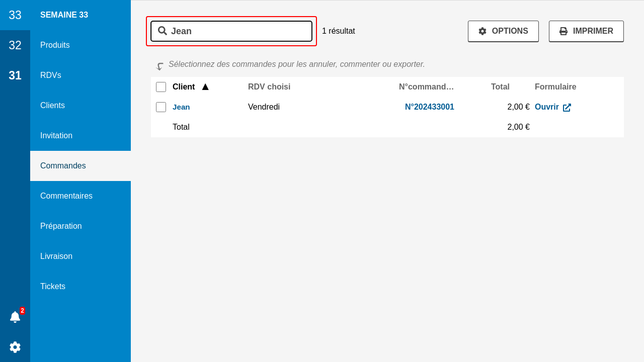This screenshot has width=644, height=362.
Task: Navigate to Tickets section
Action: click(x=53, y=287)
